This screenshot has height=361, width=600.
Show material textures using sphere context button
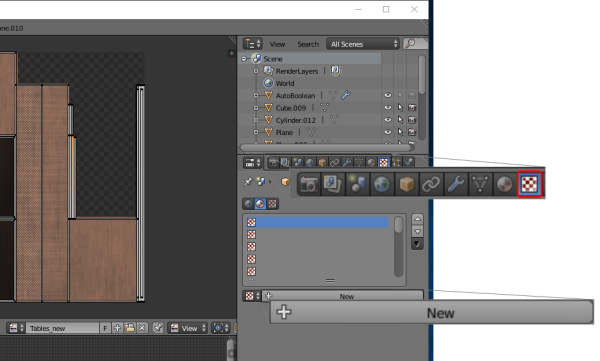coord(260,204)
